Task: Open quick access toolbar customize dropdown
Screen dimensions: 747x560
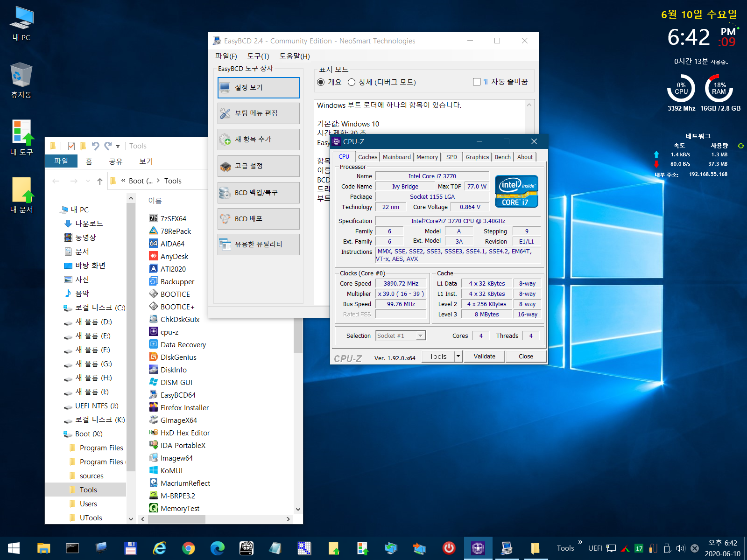Action: click(118, 147)
